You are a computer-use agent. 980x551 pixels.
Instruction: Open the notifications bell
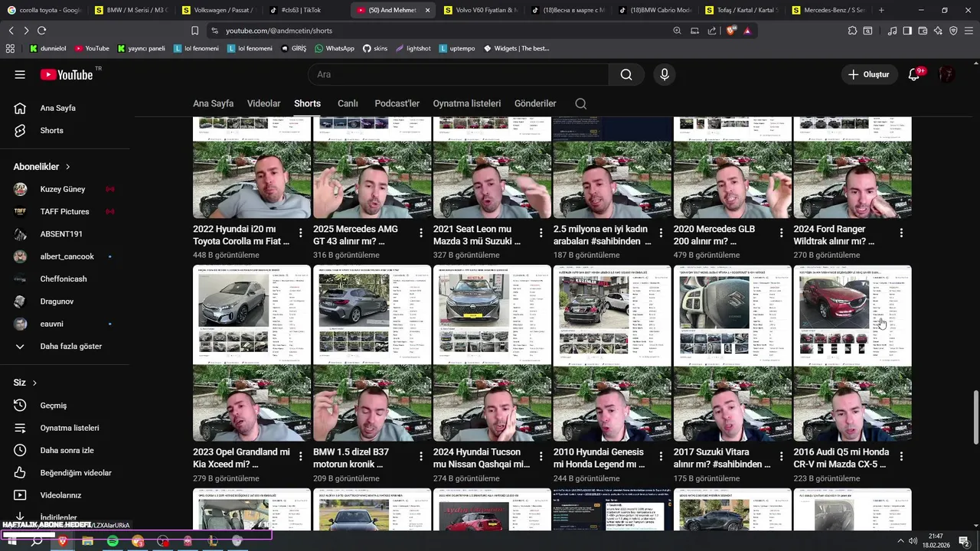[913, 74]
